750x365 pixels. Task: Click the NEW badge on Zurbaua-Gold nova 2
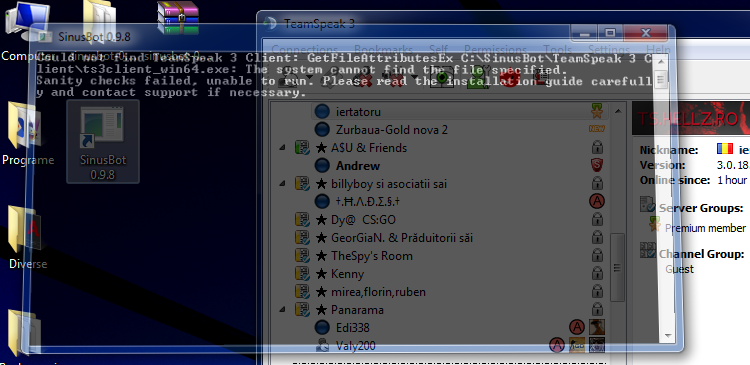[596, 129]
